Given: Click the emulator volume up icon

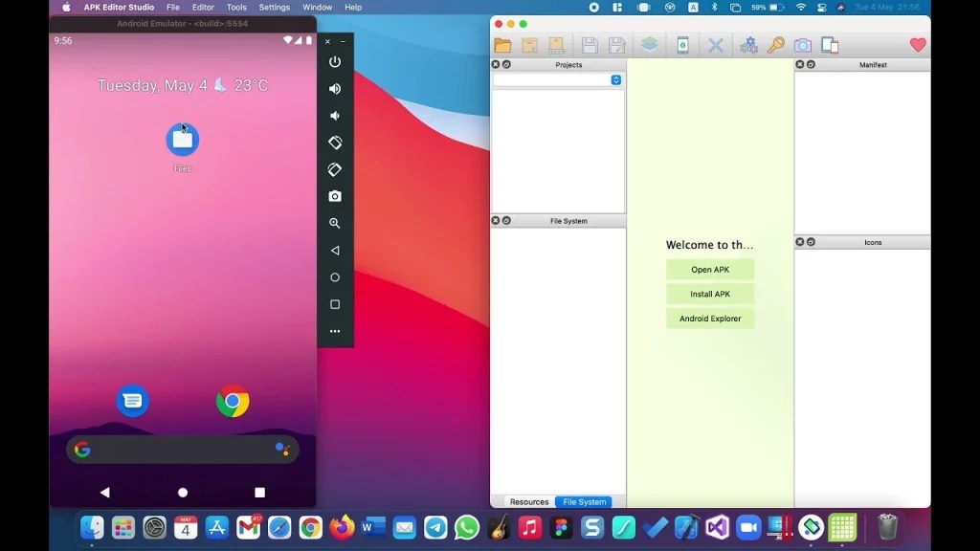Looking at the screenshot, I should coord(335,88).
